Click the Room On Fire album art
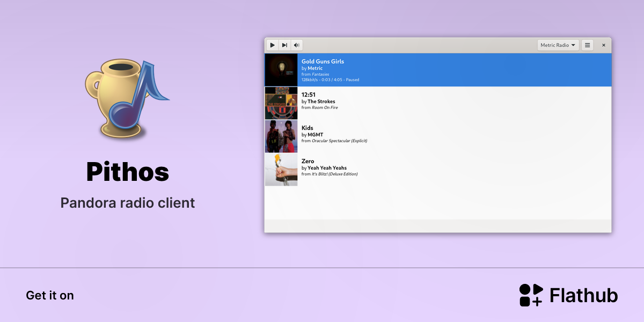 281,103
